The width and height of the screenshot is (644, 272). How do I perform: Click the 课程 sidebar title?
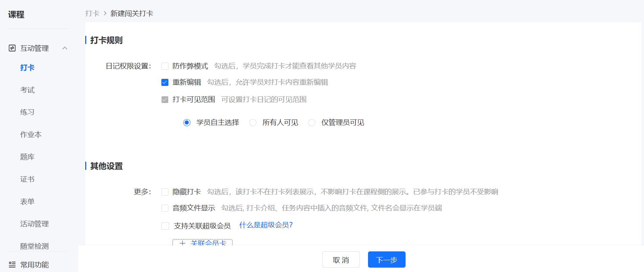point(16,15)
